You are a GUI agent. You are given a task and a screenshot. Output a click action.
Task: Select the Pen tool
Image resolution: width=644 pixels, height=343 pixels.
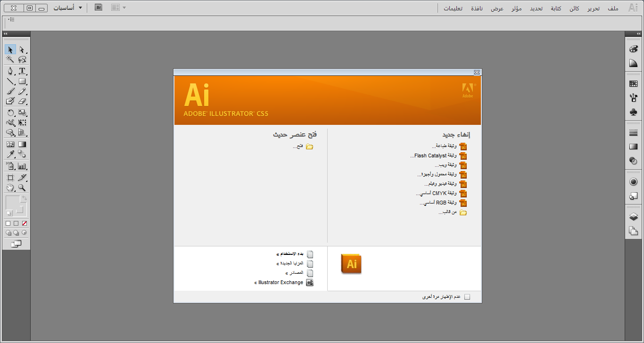pos(10,71)
